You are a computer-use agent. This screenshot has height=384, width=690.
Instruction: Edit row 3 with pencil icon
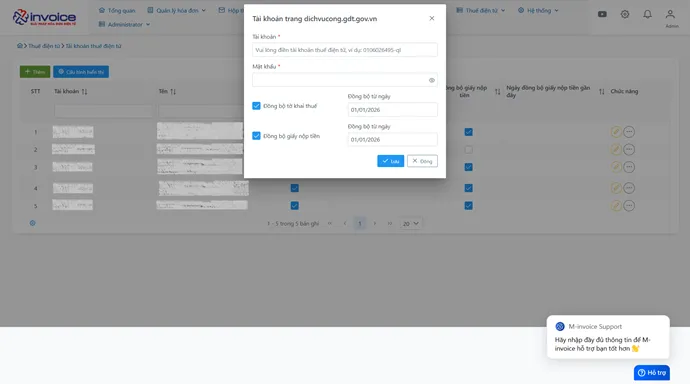[x=616, y=167]
